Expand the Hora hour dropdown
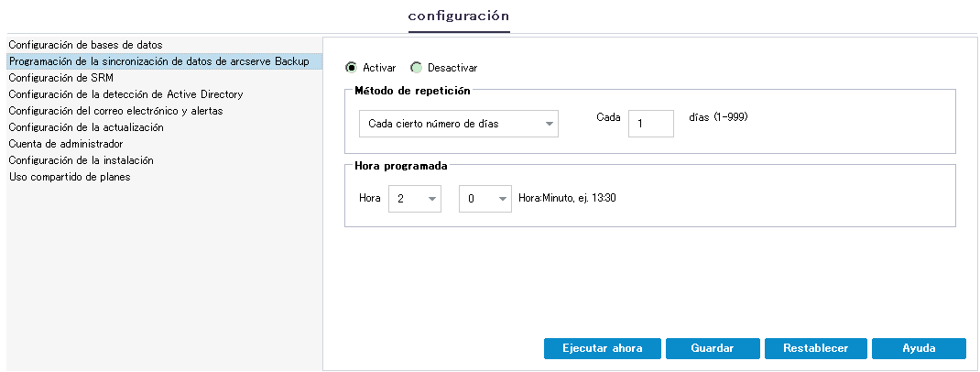Image resolution: width=980 pixels, height=372 pixels. point(415,198)
